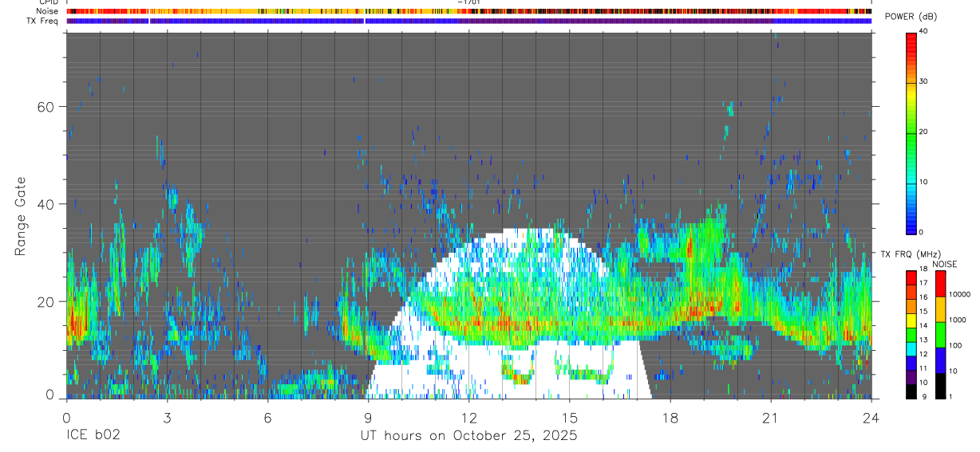Click the cyan swatch in the TX FRQ legend
The height and width of the screenshot is (452, 980).
(911, 349)
